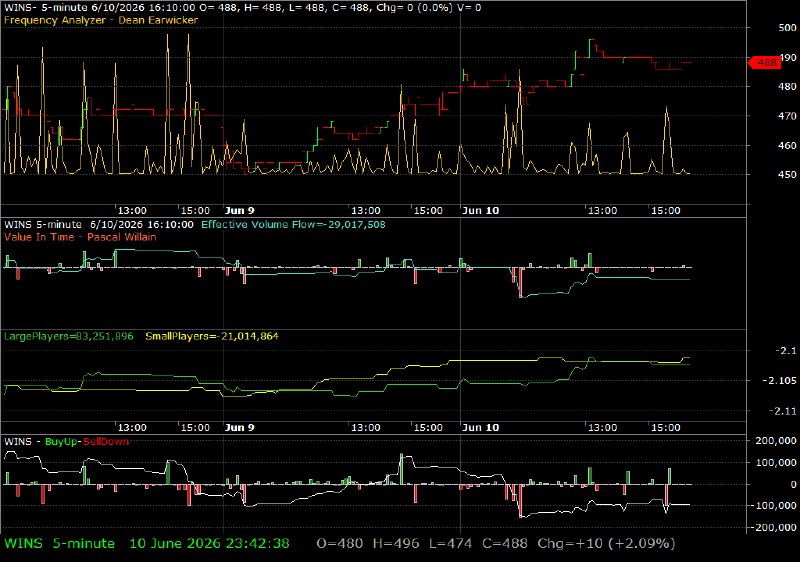Select the 'SmallPlayers=-21,014,864' value
This screenshot has height=562, width=800.
coord(212,337)
